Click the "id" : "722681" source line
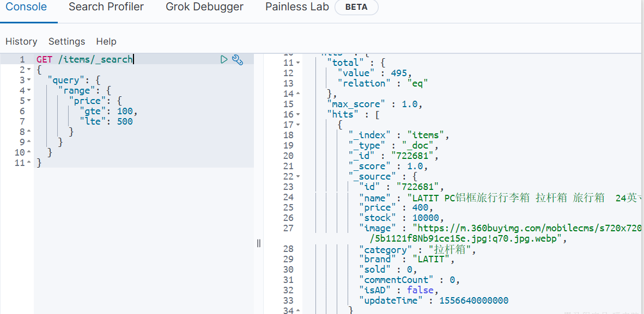 pyautogui.click(x=402, y=187)
